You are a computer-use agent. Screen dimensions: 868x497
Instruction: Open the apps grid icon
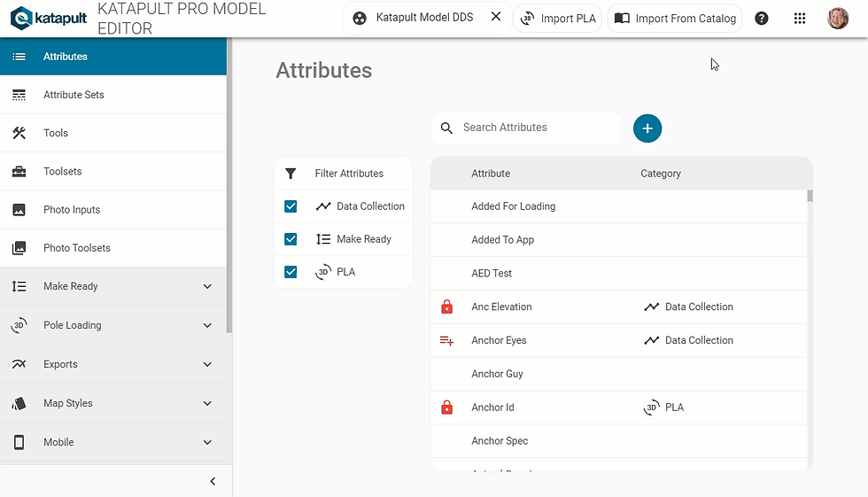[x=799, y=19]
